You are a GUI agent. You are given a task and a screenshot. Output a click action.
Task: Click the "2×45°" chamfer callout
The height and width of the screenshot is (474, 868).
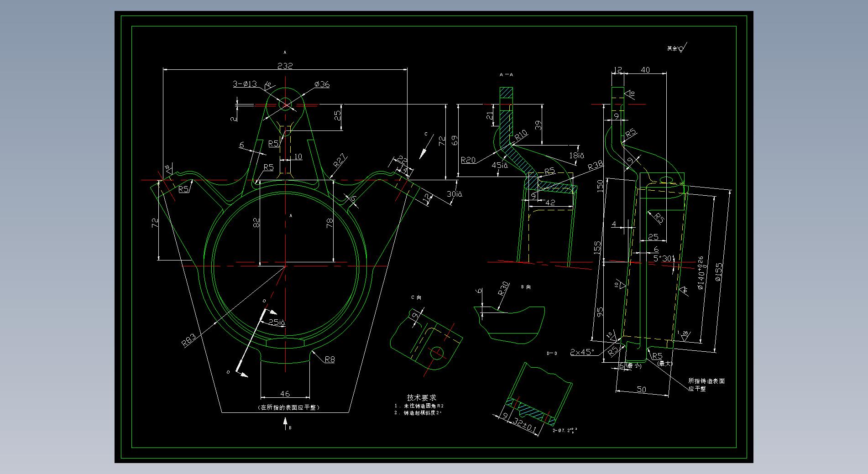[x=582, y=352]
